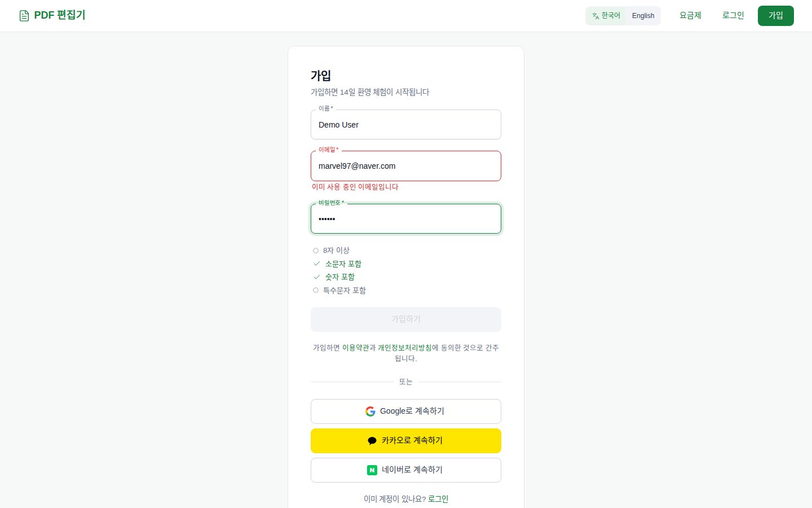Click the Google logo icon
The image size is (812, 508).
(x=370, y=411)
